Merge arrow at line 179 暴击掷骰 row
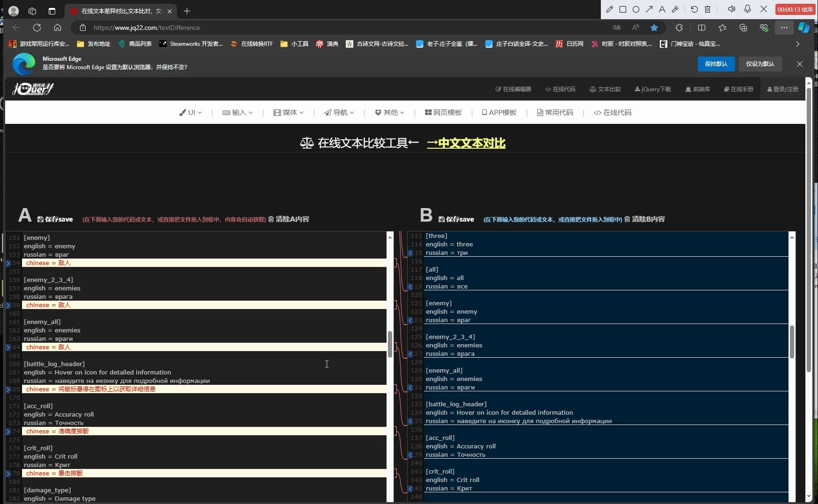Image resolution: width=818 pixels, height=504 pixels. click(8, 474)
